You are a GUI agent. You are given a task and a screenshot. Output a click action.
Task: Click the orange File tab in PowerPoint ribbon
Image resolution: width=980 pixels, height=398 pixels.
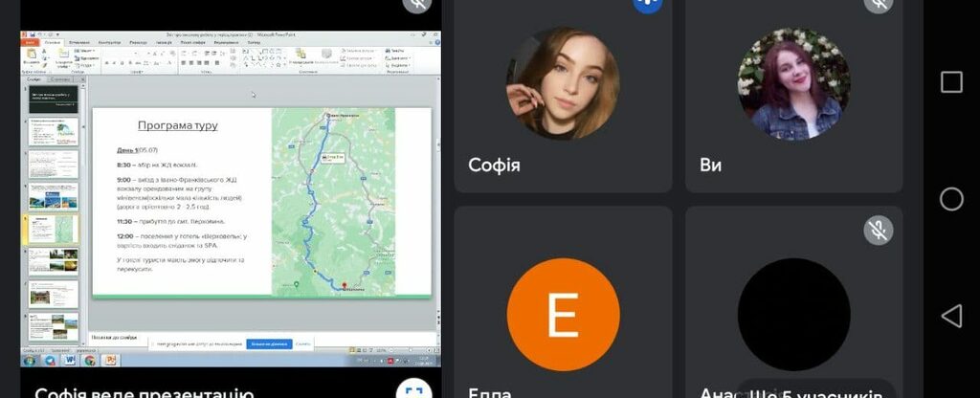(x=30, y=42)
